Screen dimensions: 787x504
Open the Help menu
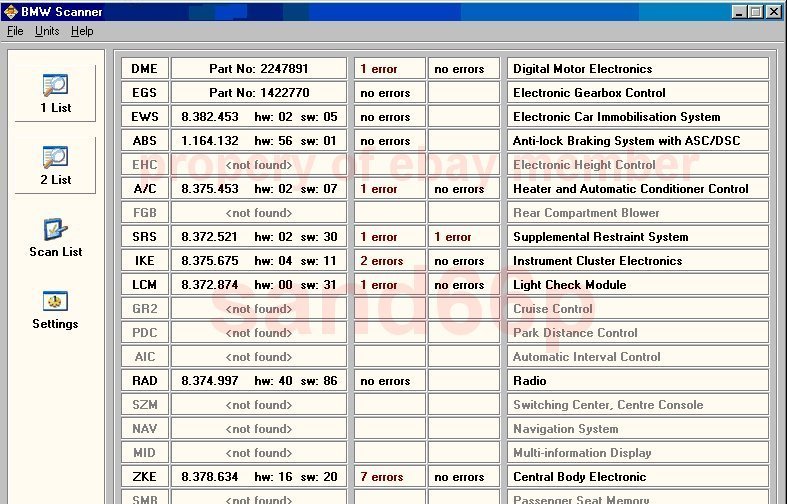tap(82, 31)
